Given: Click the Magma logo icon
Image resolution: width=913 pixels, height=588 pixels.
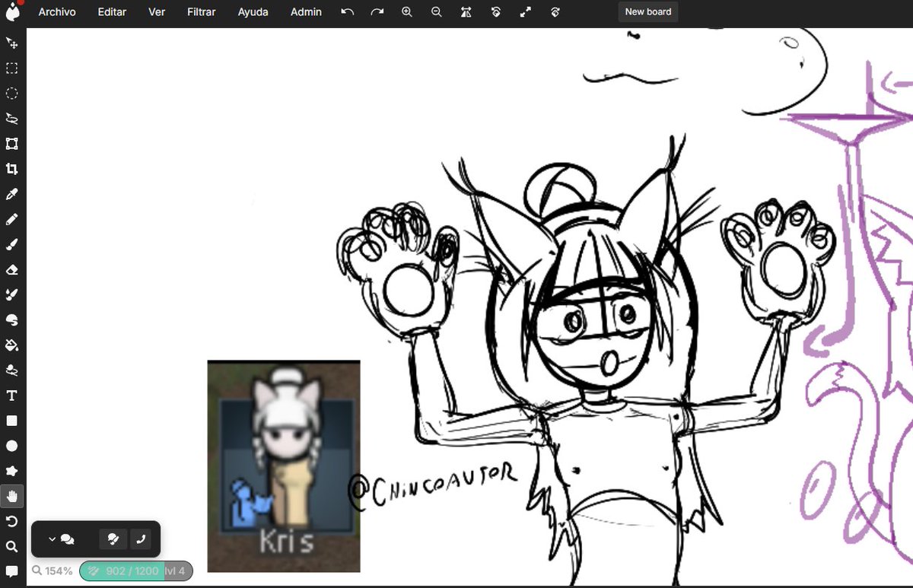Looking at the screenshot, I should tap(12, 11).
